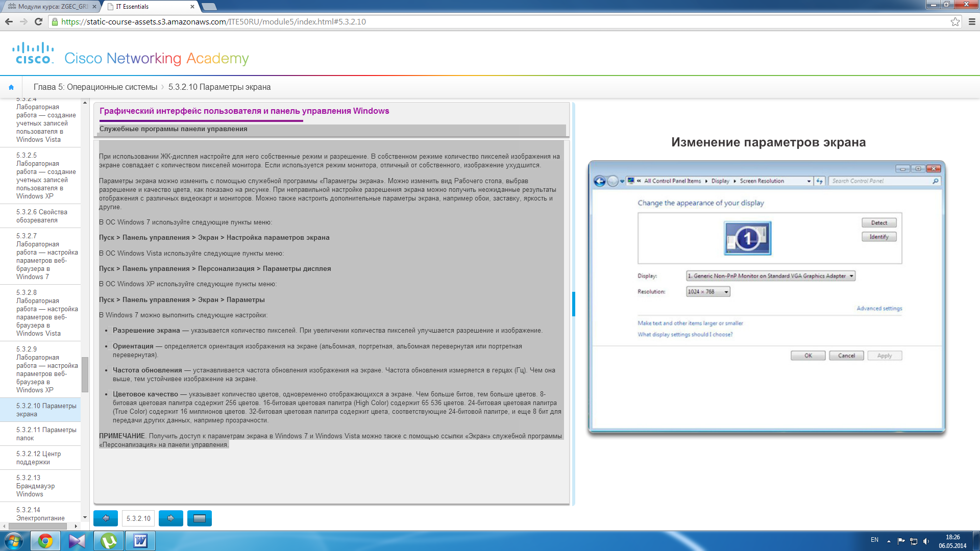Image resolution: width=980 pixels, height=551 pixels.
Task: Bookmark page with star icon
Action: click(x=955, y=21)
